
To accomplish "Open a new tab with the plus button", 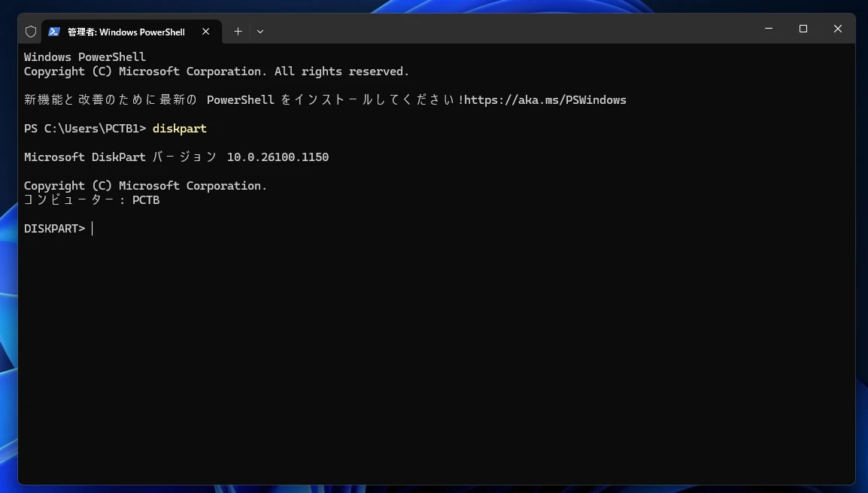I will point(238,32).
